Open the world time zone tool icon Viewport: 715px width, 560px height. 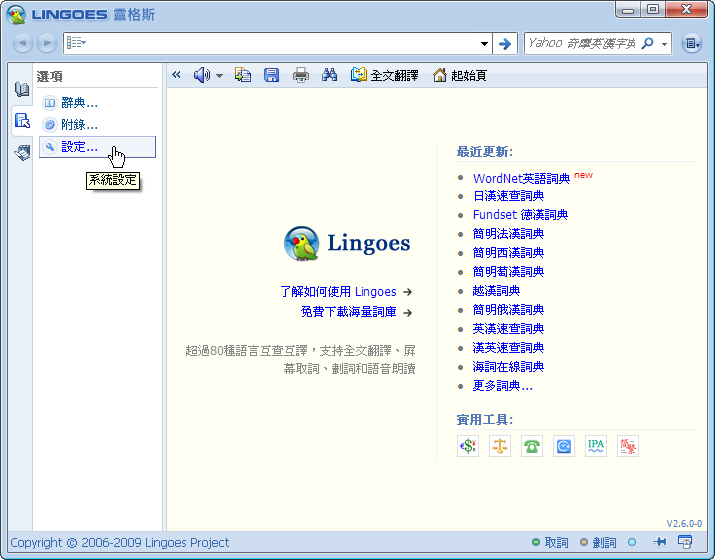tap(564, 446)
